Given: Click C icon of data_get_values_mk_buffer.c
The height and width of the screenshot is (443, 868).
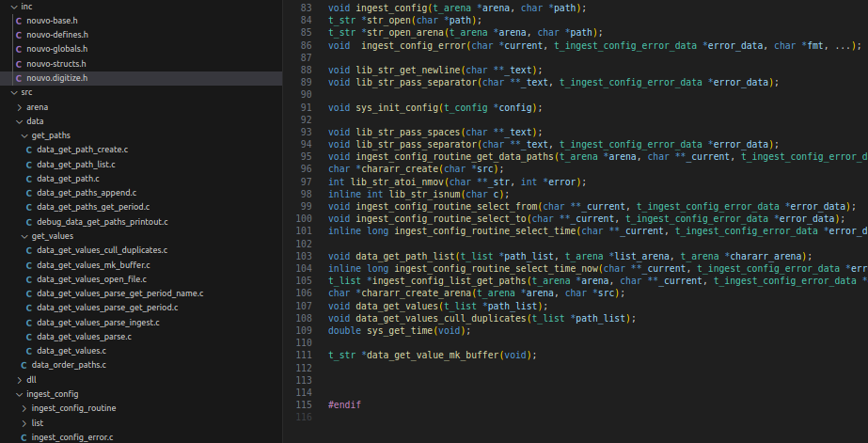Looking at the screenshot, I should [29, 265].
